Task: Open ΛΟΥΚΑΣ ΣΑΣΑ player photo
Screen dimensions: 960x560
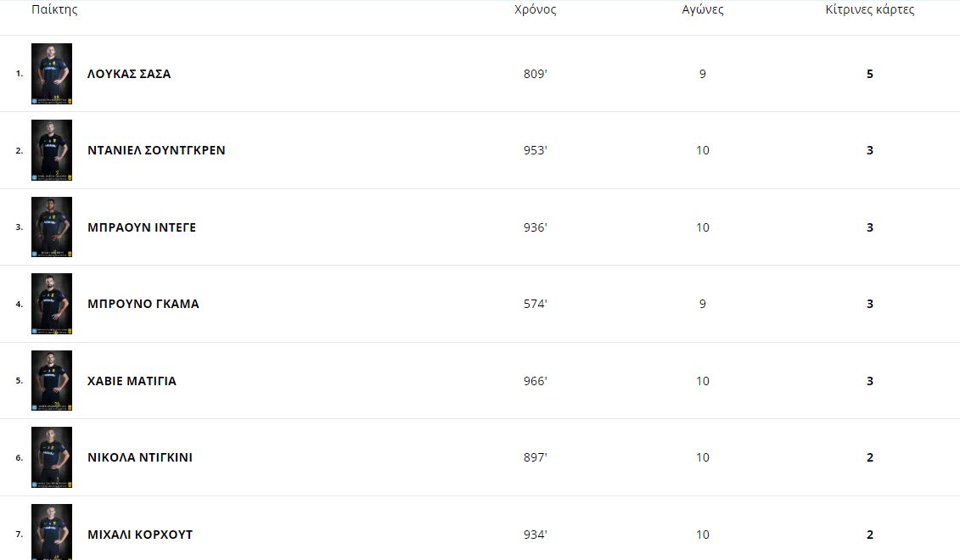Action: pos(52,74)
